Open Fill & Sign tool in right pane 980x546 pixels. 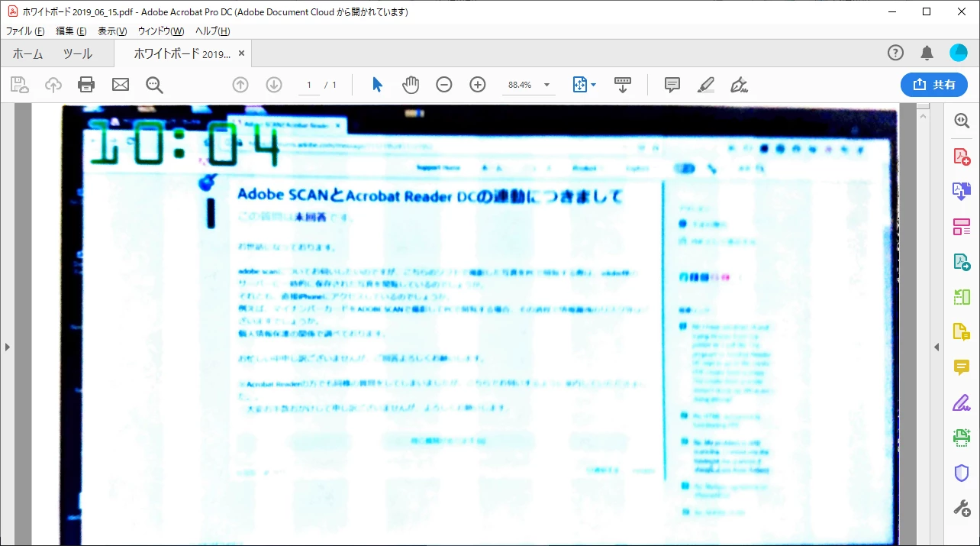[962, 402]
